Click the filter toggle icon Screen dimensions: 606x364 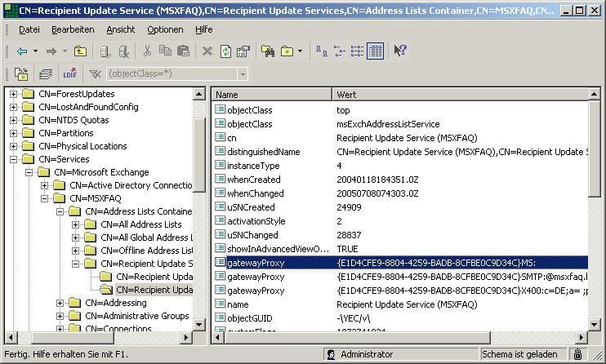[x=95, y=73]
